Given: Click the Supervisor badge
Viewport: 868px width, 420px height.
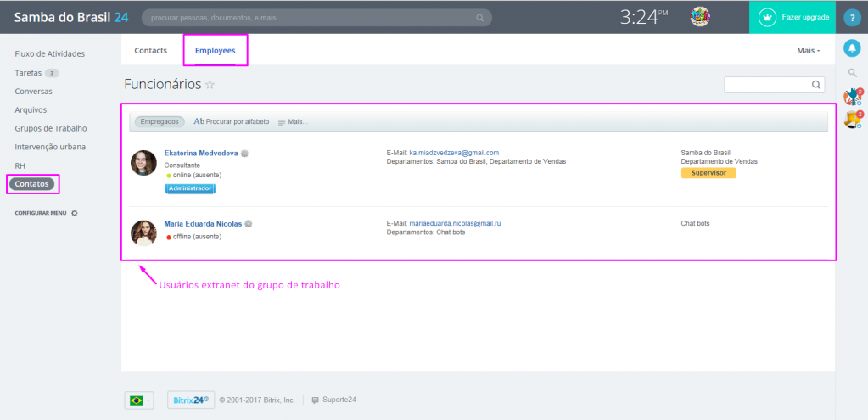Looking at the screenshot, I should pyautogui.click(x=708, y=173).
